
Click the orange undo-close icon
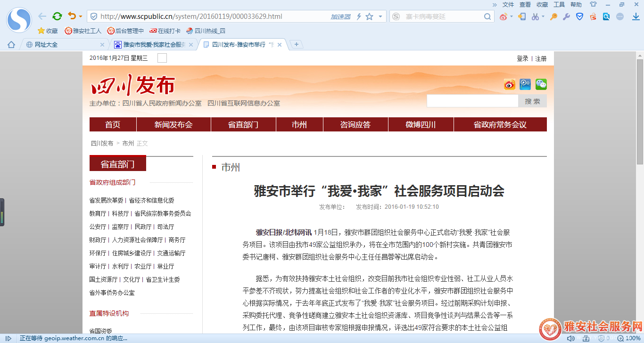[x=72, y=16]
